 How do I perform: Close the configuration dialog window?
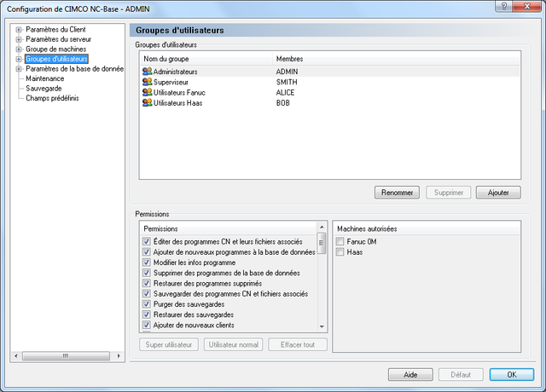pos(527,6)
